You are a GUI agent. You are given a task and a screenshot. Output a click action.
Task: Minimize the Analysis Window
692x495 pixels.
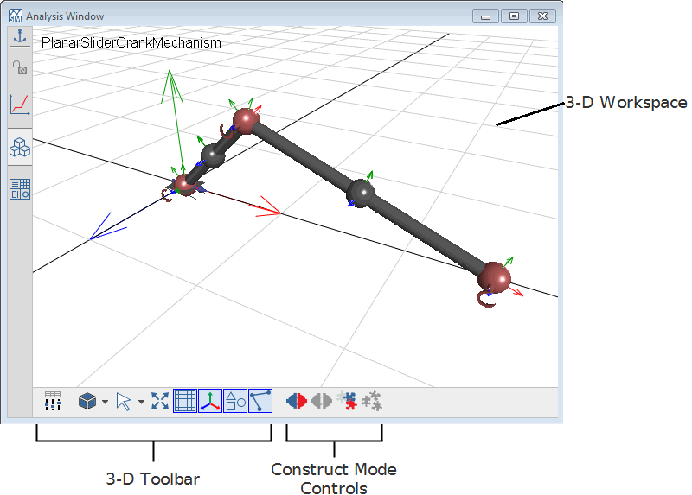[x=485, y=16]
